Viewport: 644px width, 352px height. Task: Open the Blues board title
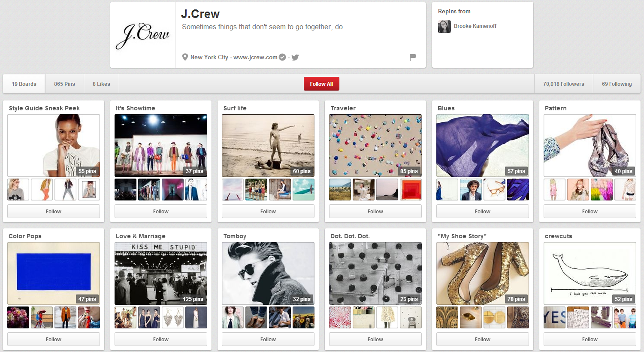click(446, 108)
